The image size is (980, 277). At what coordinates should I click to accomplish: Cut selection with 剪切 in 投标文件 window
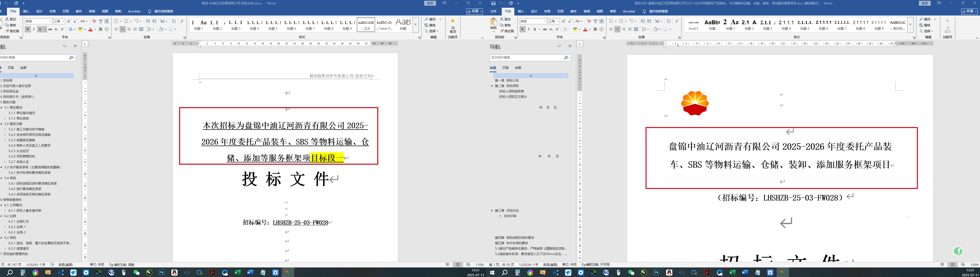11,19
